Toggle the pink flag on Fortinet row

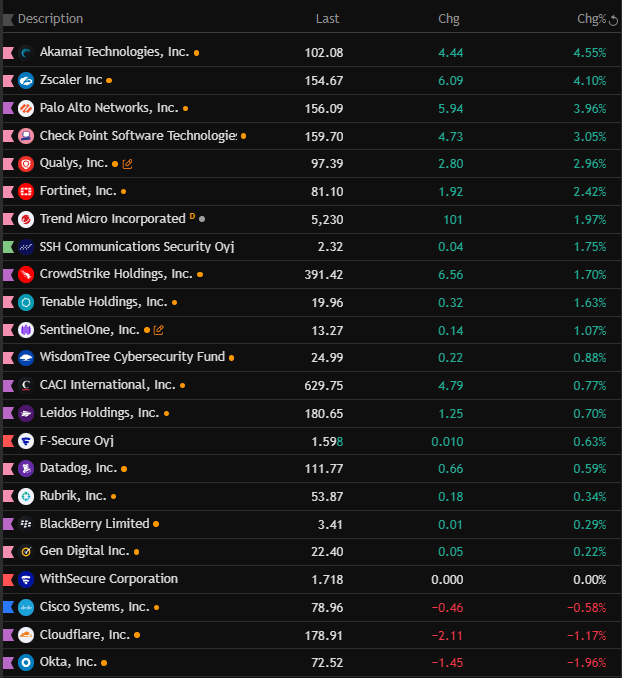tap(8, 192)
